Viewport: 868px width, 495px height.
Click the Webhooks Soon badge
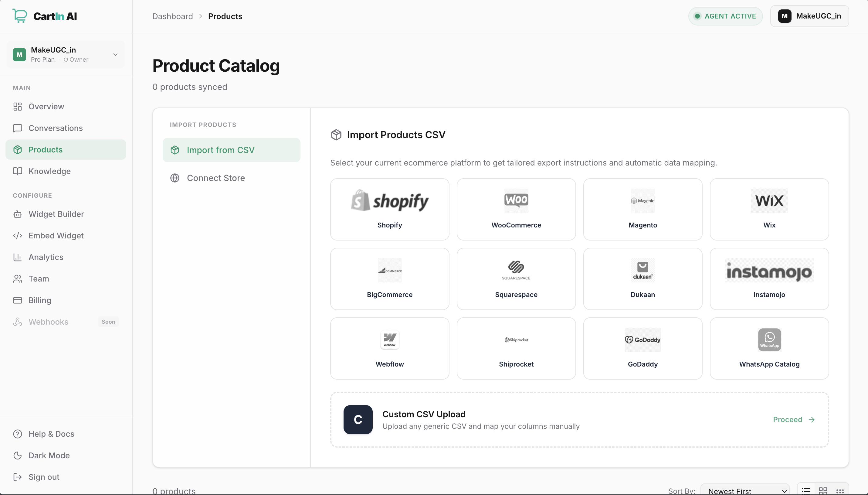tap(108, 322)
